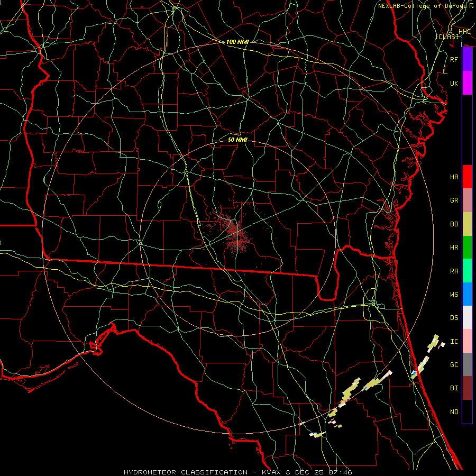Click the '100 NMI' range ring label

click(237, 42)
